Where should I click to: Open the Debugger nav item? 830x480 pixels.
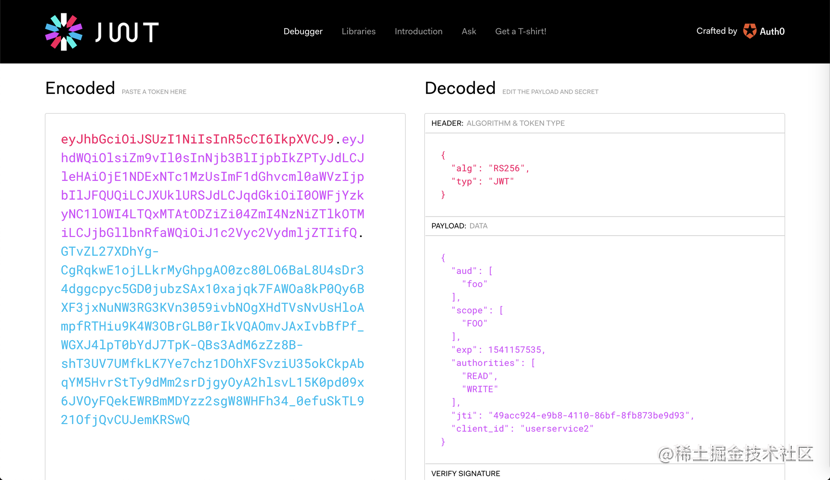point(303,31)
